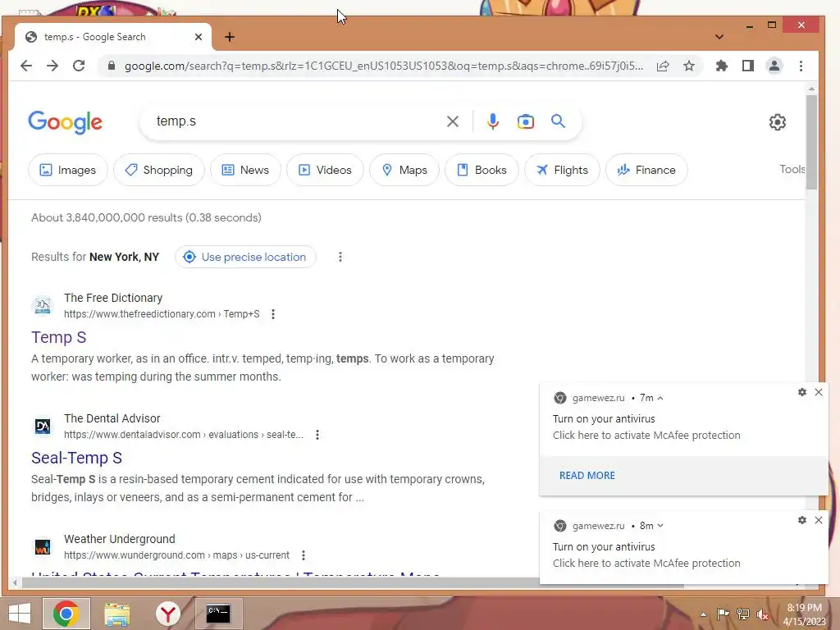The width and height of the screenshot is (840, 630).
Task: View site information via the padlock icon
Action: tap(112, 66)
